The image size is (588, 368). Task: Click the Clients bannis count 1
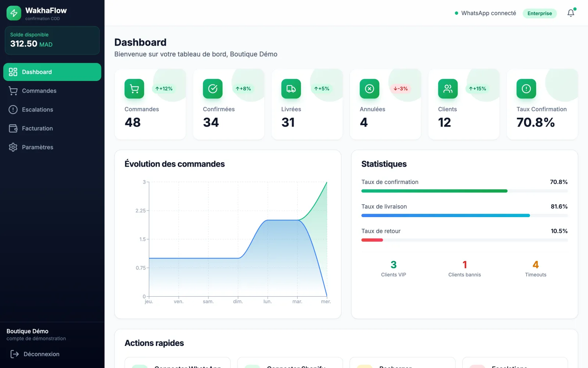pyautogui.click(x=465, y=265)
